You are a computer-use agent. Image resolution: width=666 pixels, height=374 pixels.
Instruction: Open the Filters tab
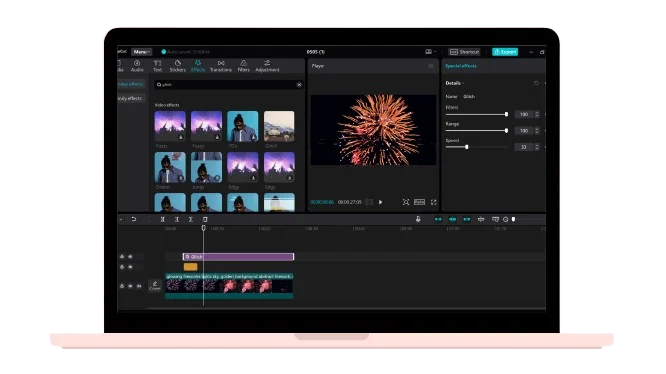click(243, 66)
